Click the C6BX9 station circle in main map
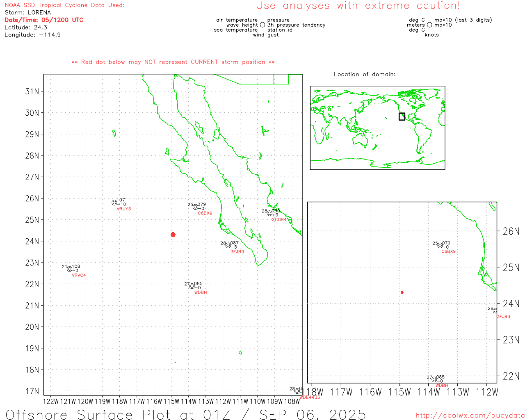This screenshot has height=420, width=525. point(196,207)
